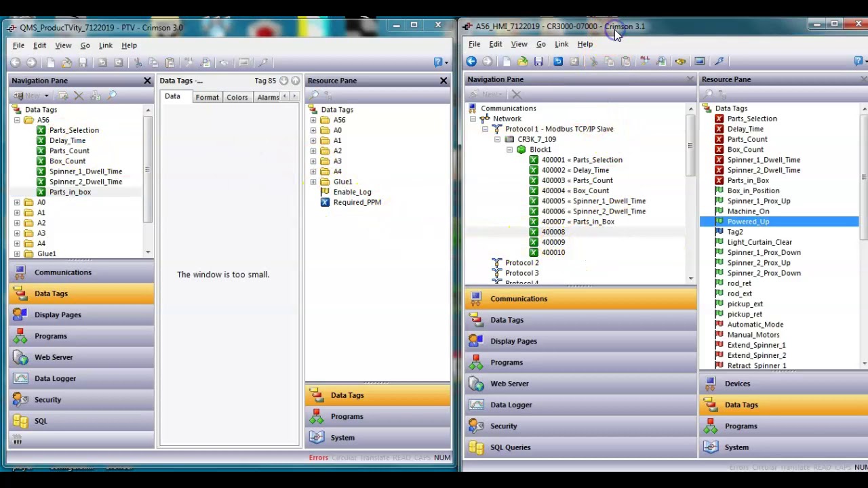Image resolution: width=868 pixels, height=488 pixels.
Task: Click the monitor screen icon in Crimson 3.1 toolbar
Action: pos(700,62)
